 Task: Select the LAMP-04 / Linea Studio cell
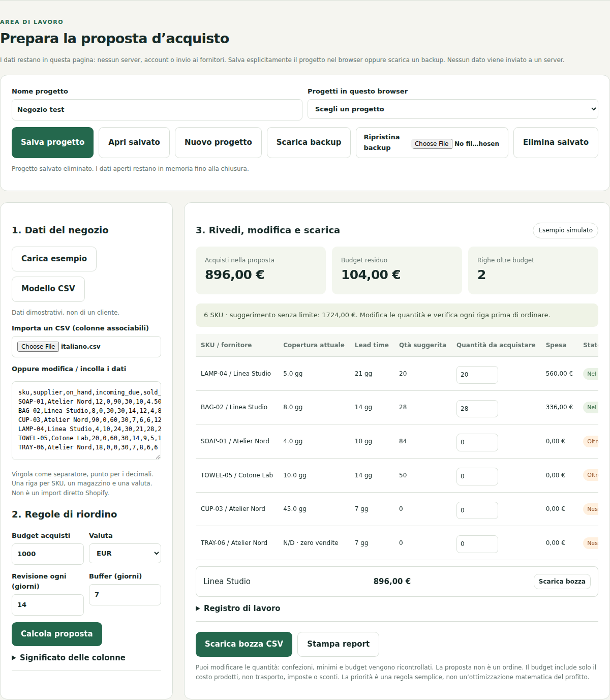(236, 374)
